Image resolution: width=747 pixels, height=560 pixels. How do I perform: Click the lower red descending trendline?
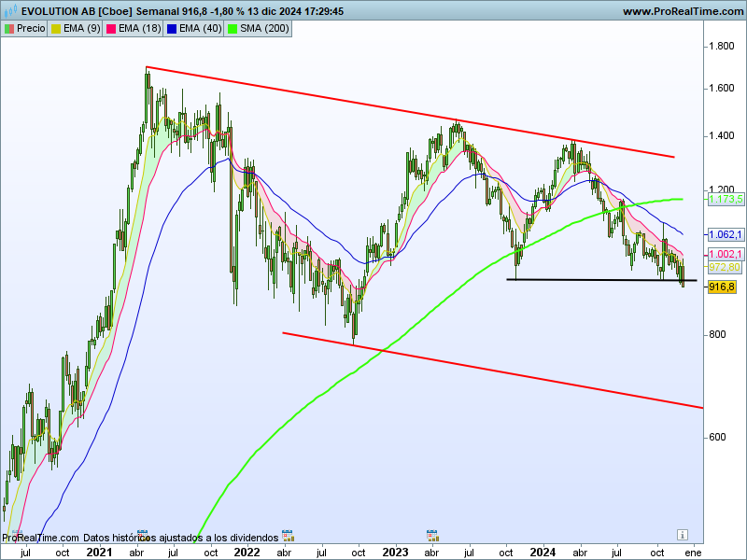click(493, 371)
